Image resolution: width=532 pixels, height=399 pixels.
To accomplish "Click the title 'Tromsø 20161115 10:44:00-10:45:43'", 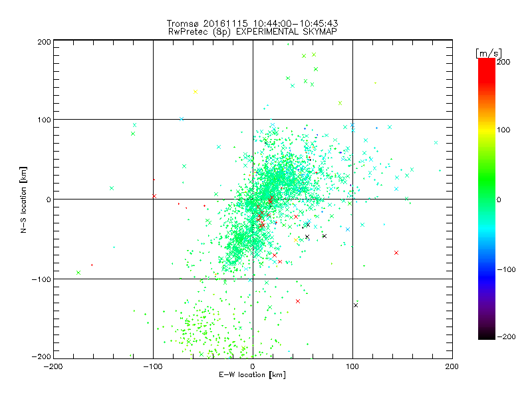I will [x=252, y=23].
